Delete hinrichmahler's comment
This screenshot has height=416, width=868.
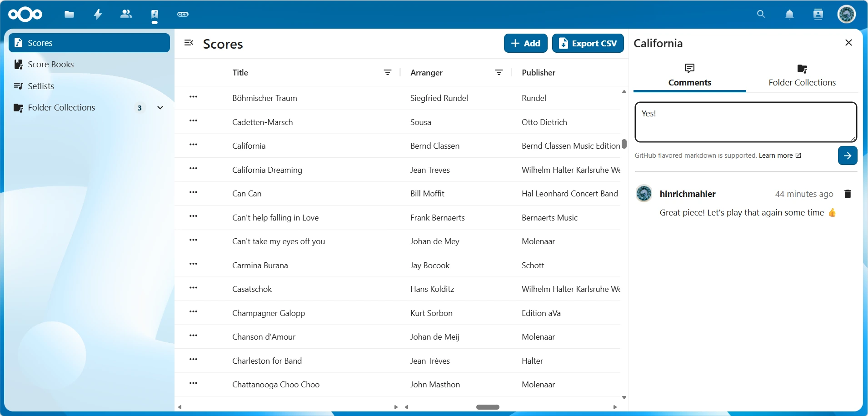coord(847,194)
